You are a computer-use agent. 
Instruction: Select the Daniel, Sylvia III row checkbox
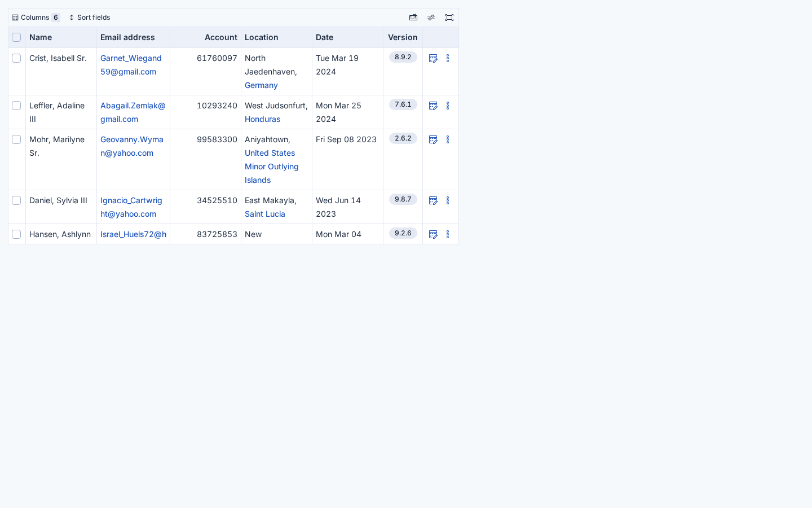(x=16, y=200)
